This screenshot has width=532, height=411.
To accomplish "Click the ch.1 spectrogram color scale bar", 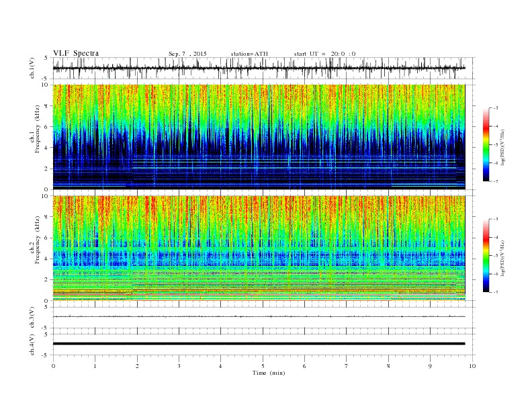I will tap(486, 145).
